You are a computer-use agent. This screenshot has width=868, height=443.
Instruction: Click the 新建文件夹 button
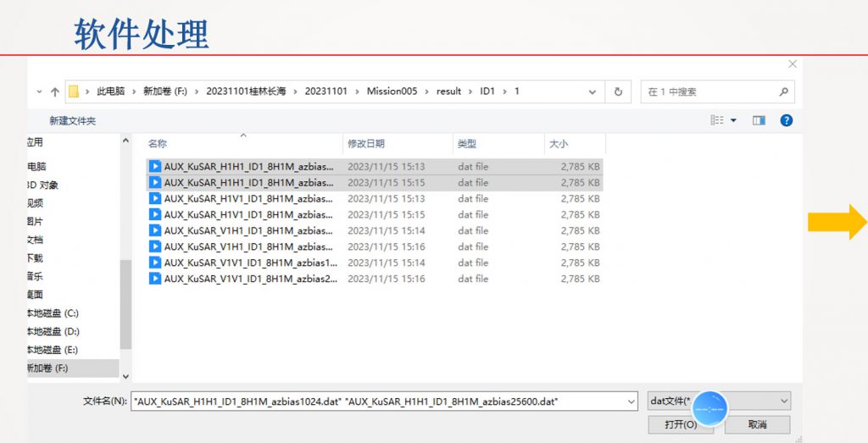(72, 121)
